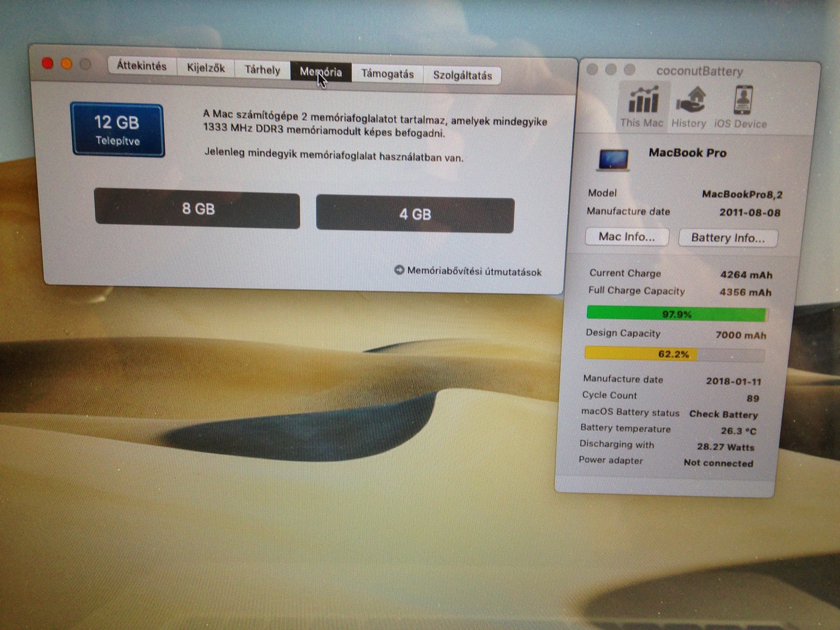The height and width of the screenshot is (630, 840).
Task: Click the yellow 62.2% capacity bar
Action: [x=675, y=354]
